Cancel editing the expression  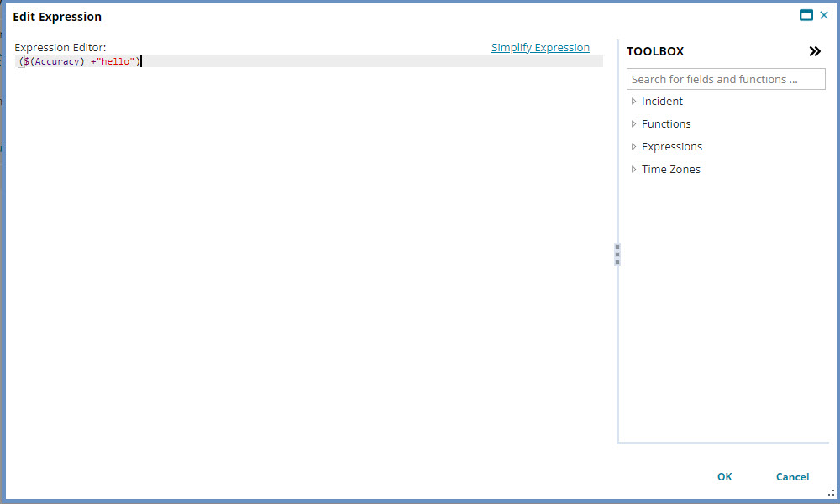[792, 476]
